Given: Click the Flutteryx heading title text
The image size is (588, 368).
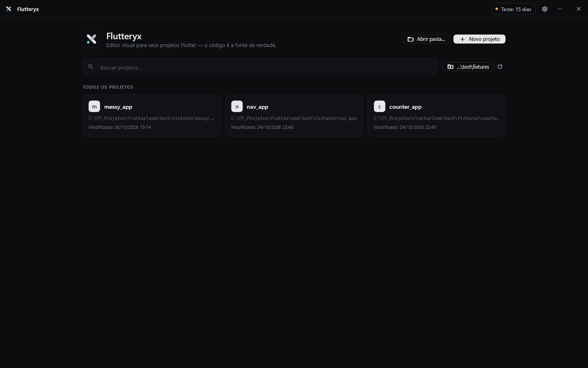Looking at the screenshot, I should point(124,36).
